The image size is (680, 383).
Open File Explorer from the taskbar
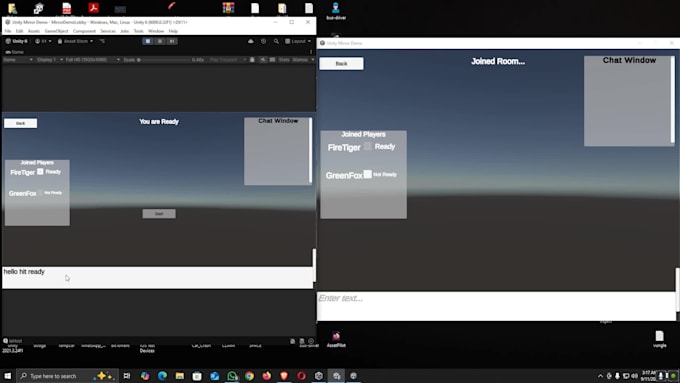coord(180,376)
